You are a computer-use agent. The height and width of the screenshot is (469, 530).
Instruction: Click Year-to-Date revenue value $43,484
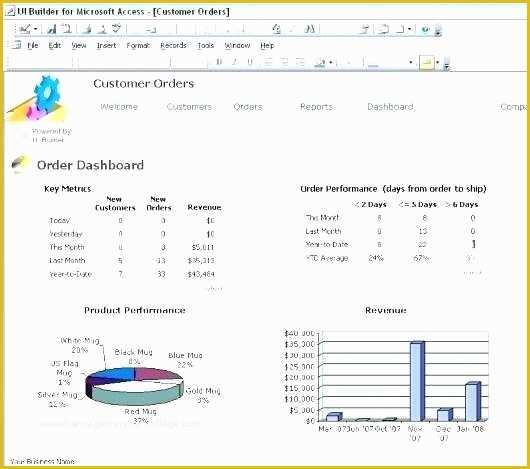click(201, 274)
